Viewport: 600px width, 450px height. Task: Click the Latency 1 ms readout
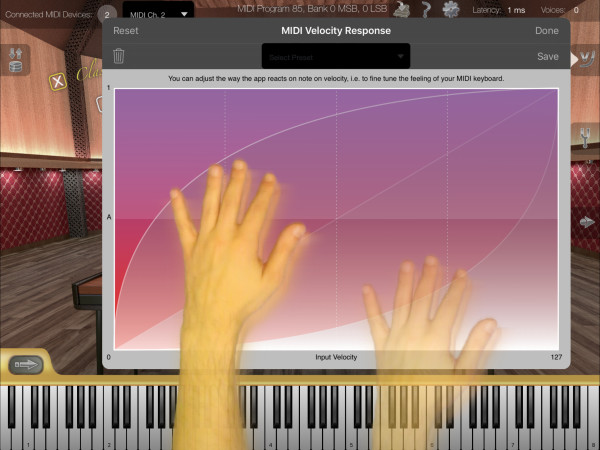pos(499,10)
